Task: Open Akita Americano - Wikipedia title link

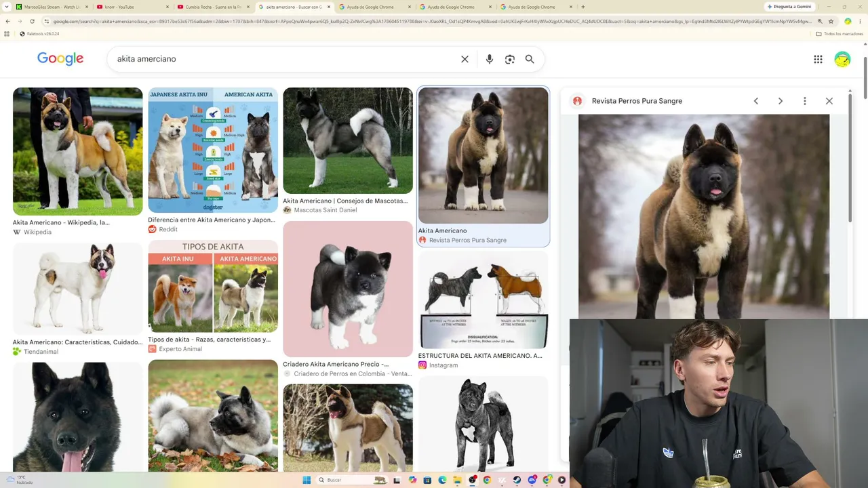Action: pyautogui.click(x=61, y=222)
